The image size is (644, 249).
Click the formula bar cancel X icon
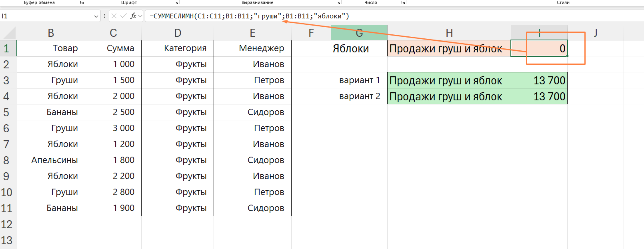coord(114,16)
